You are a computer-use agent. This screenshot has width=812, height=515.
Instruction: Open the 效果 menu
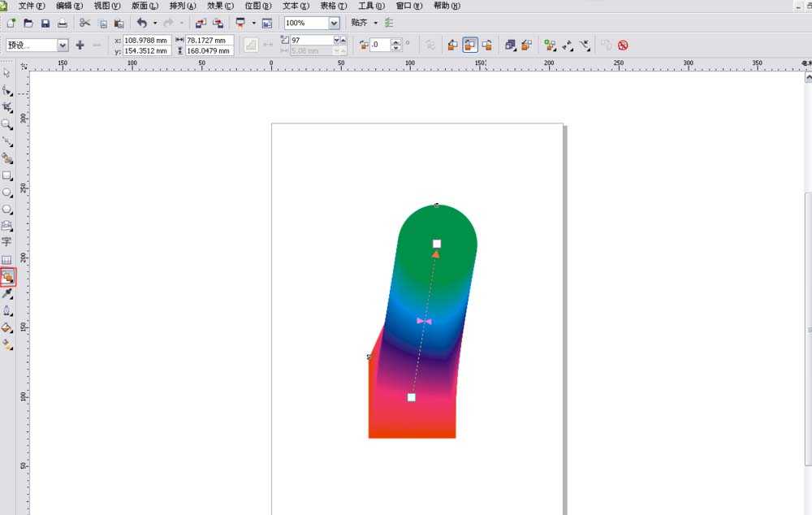pyautogui.click(x=218, y=6)
